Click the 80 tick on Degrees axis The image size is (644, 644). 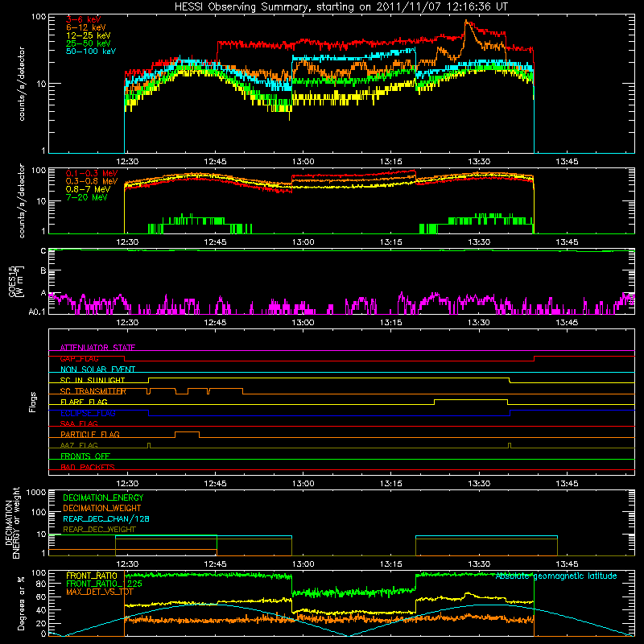click(41, 584)
